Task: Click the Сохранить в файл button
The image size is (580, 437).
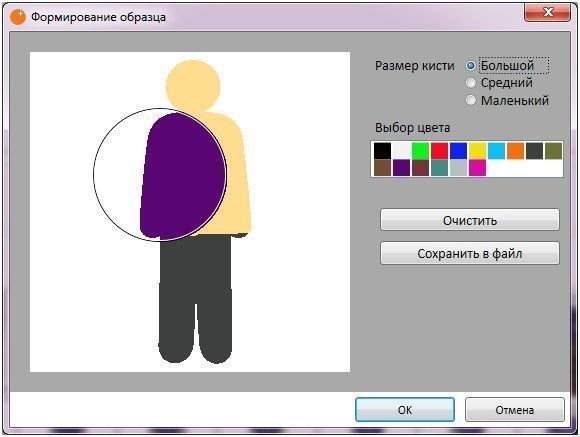Action: click(x=470, y=253)
